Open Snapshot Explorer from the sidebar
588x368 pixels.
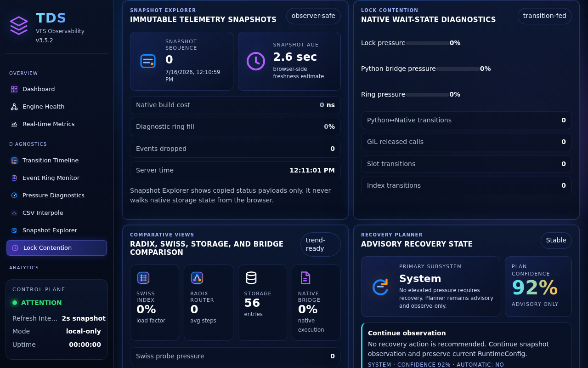click(x=57, y=230)
